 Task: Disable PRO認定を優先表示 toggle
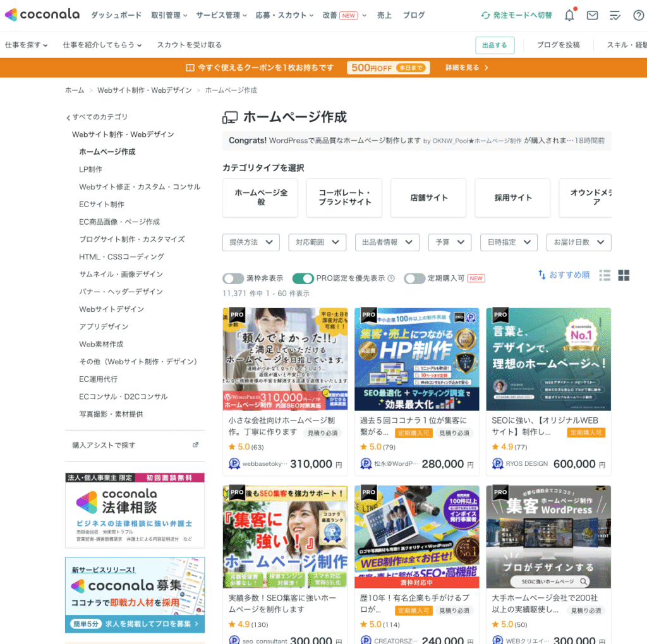pyautogui.click(x=303, y=278)
